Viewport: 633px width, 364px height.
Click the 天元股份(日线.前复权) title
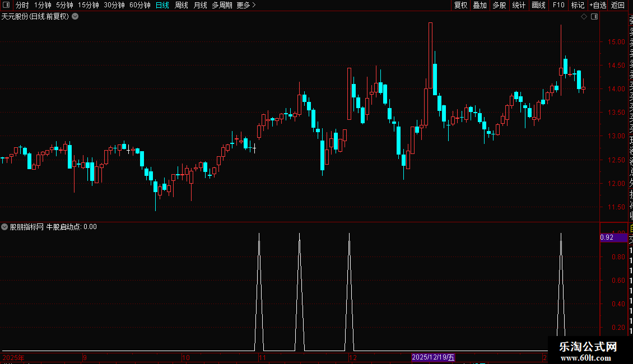click(35, 17)
